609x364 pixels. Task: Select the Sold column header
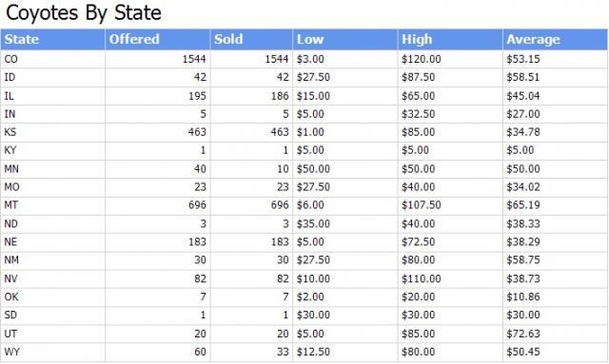(251, 39)
